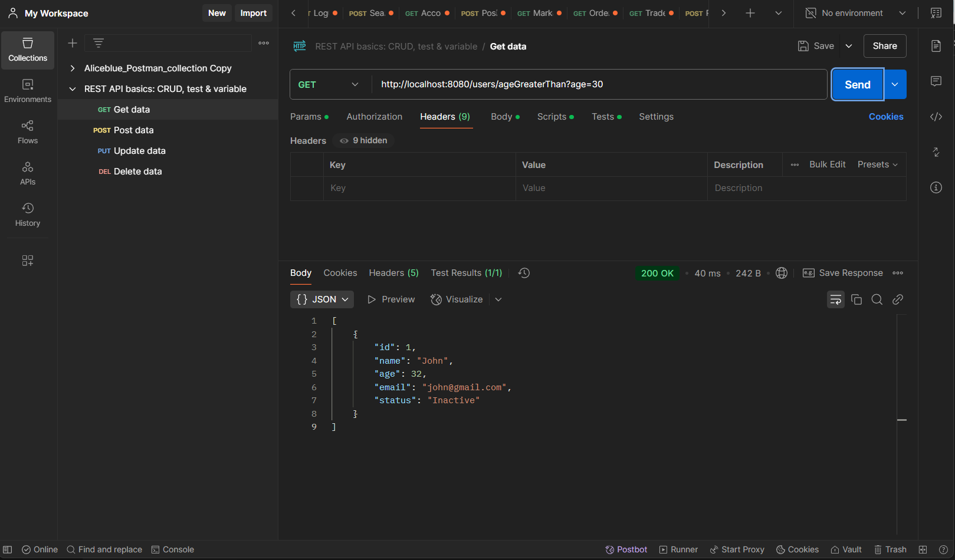Open the environment quick look icon

(936, 13)
